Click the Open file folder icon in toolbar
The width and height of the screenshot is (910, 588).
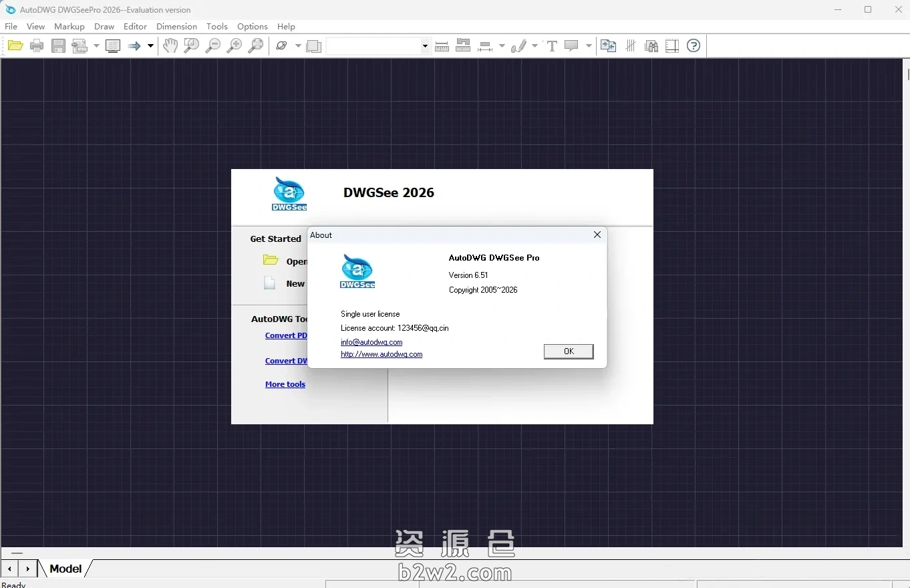tap(15, 46)
